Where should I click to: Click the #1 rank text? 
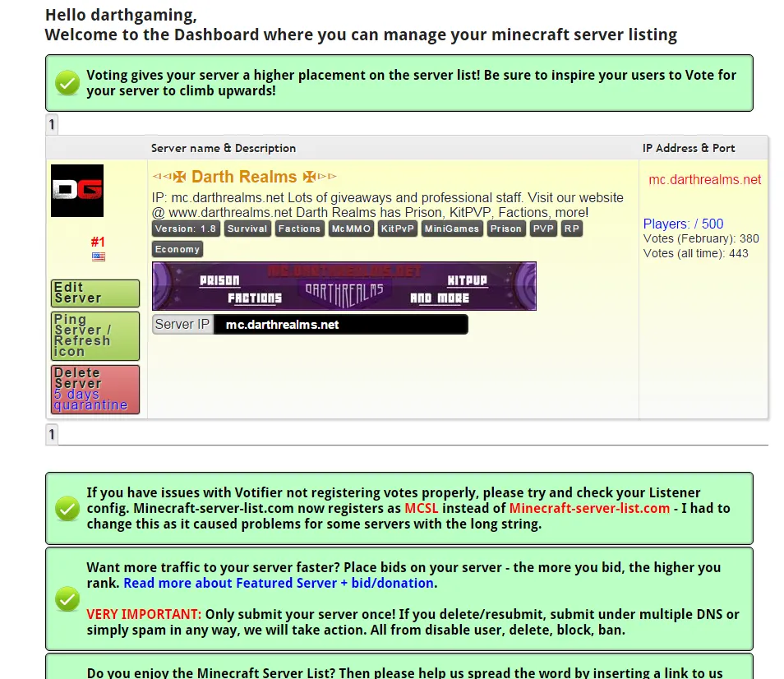click(x=98, y=242)
